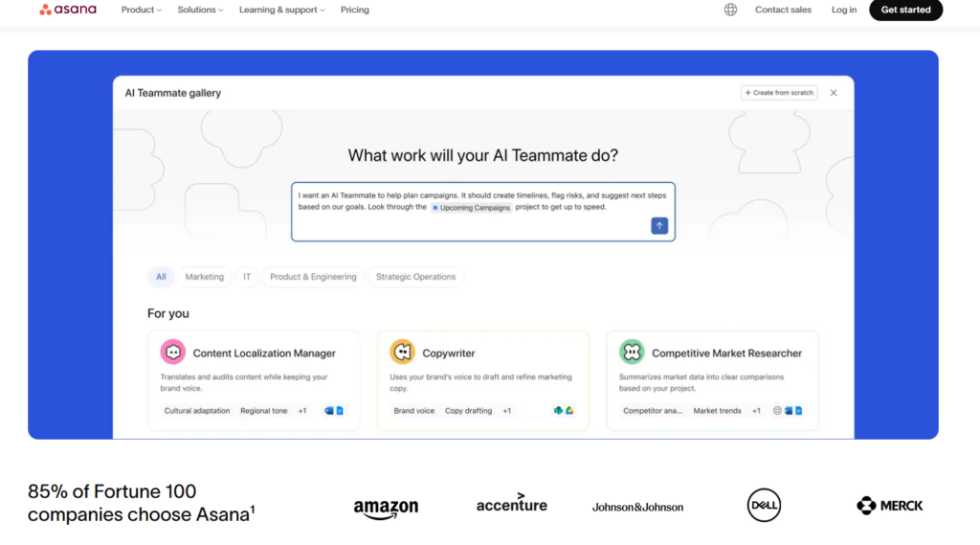Screen dimensions: 980x545
Task: Select the Product & Engineering filter tab
Action: pos(313,277)
